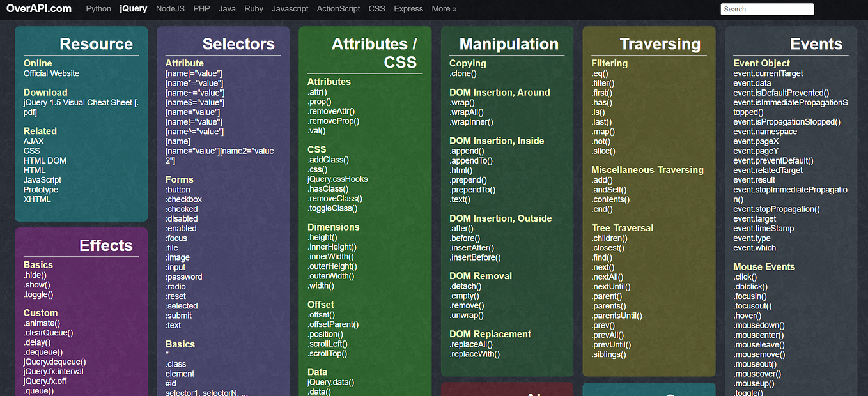Open the OverAPI.com home logo

click(39, 8)
